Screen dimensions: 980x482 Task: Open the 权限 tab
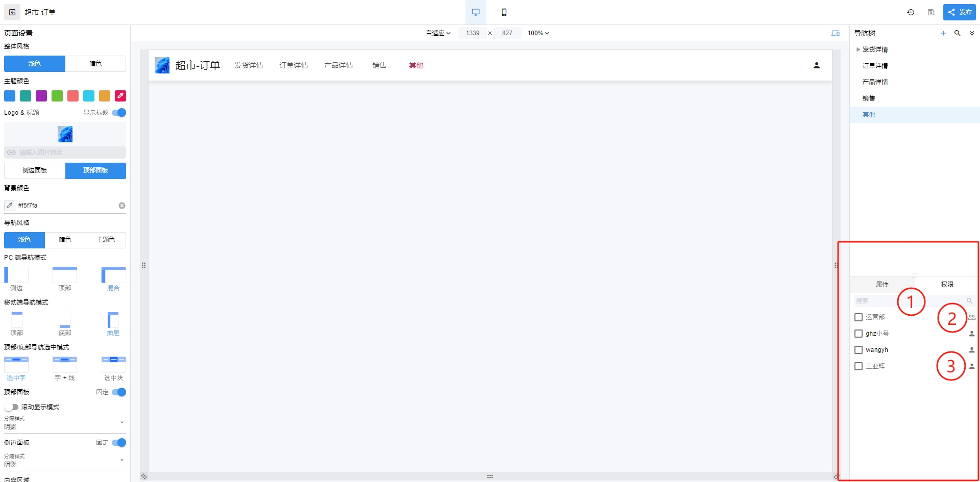947,285
